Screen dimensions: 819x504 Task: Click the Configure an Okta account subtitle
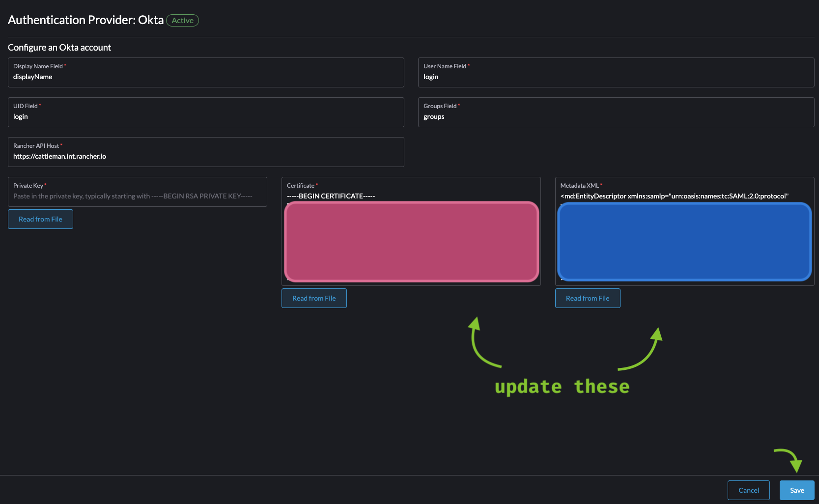[x=59, y=48]
